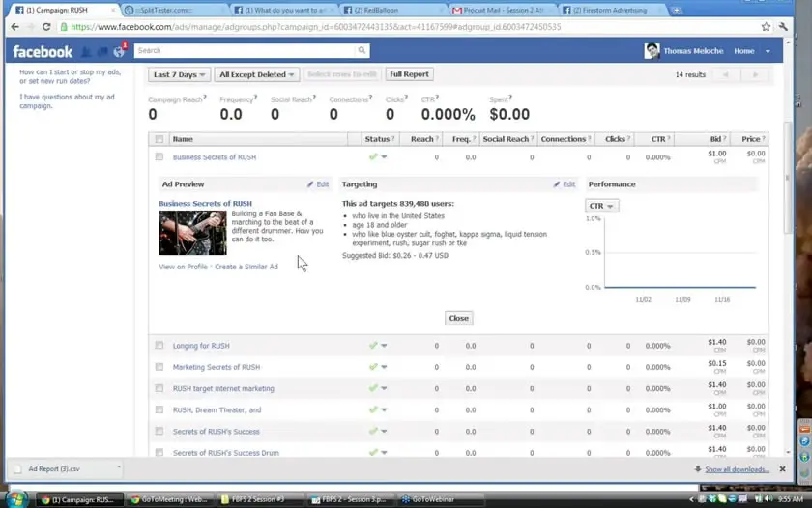Viewport: 812px width, 508px height.
Task: Expand status dropdown for Marketing Secrets of RUSH
Action: 384,367
